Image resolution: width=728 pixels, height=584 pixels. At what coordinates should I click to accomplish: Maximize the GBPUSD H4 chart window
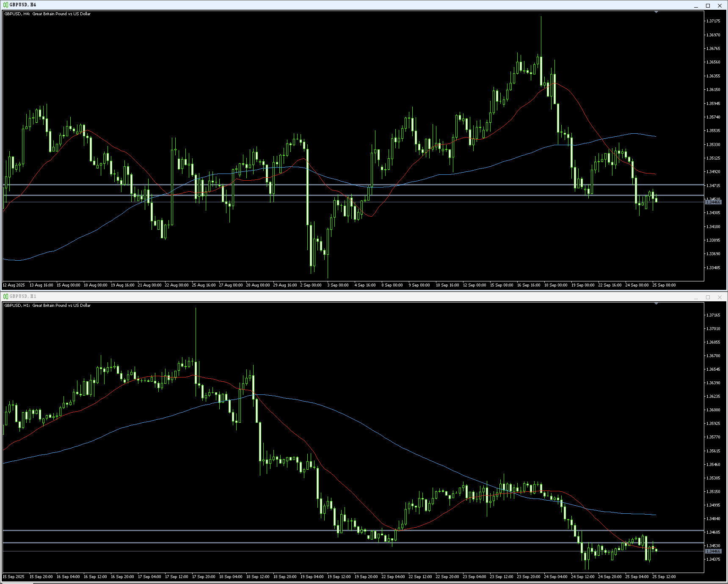coord(708,6)
